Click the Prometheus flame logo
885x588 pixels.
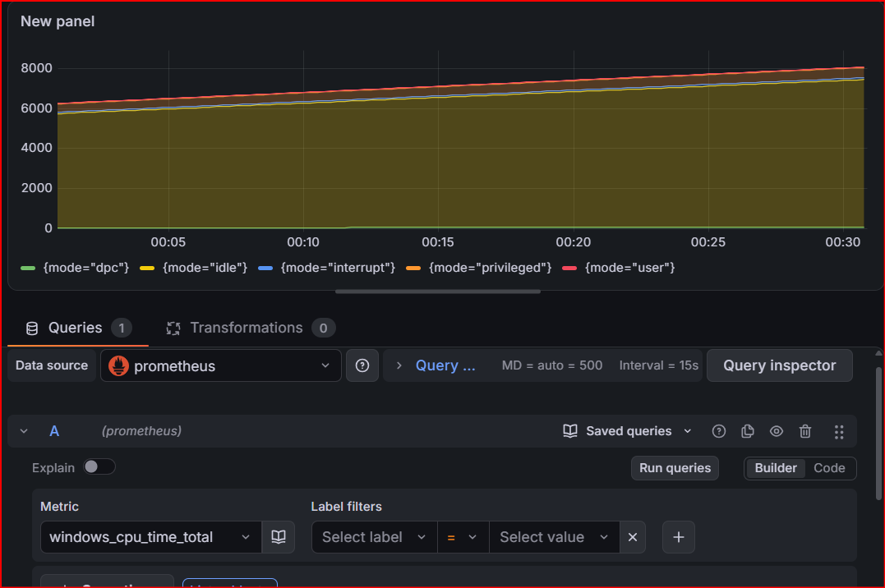[118, 366]
